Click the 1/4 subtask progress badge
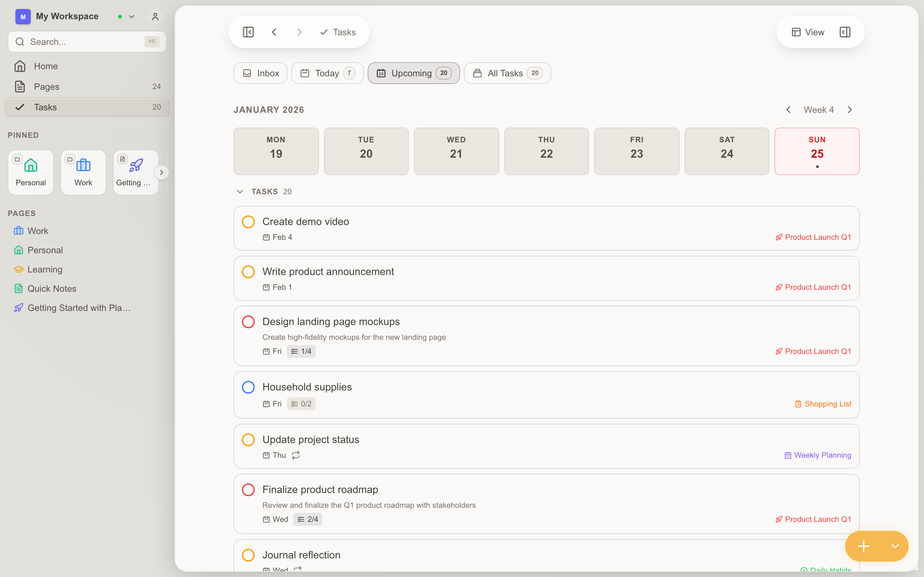Image resolution: width=924 pixels, height=577 pixels. click(x=301, y=351)
